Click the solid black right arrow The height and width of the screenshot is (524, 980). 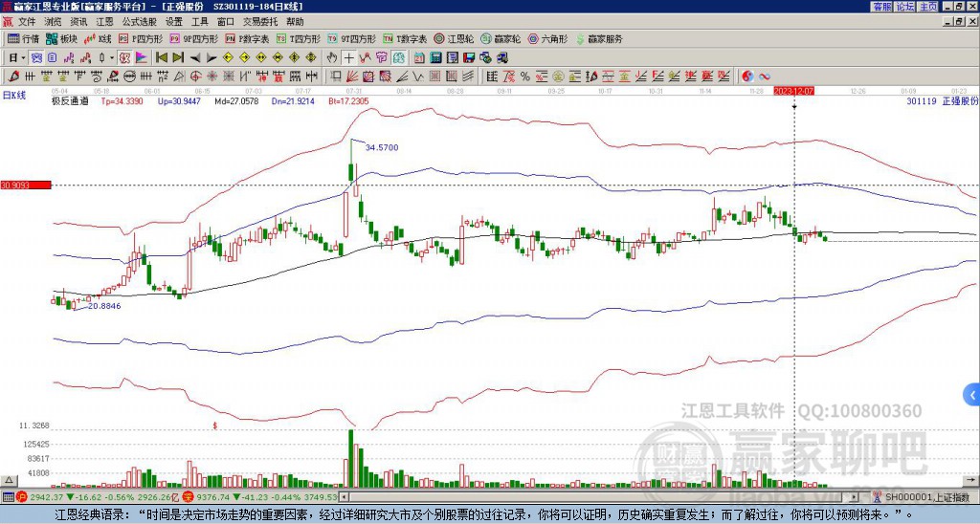[x=212, y=58]
